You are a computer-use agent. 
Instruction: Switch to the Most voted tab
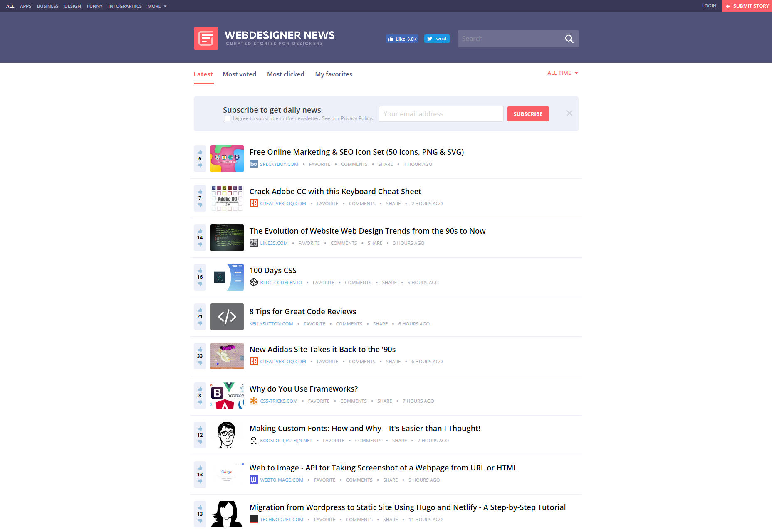tap(239, 74)
